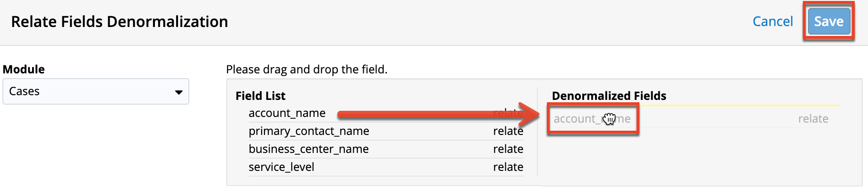
Task: Click the Field List heading
Action: (260, 96)
